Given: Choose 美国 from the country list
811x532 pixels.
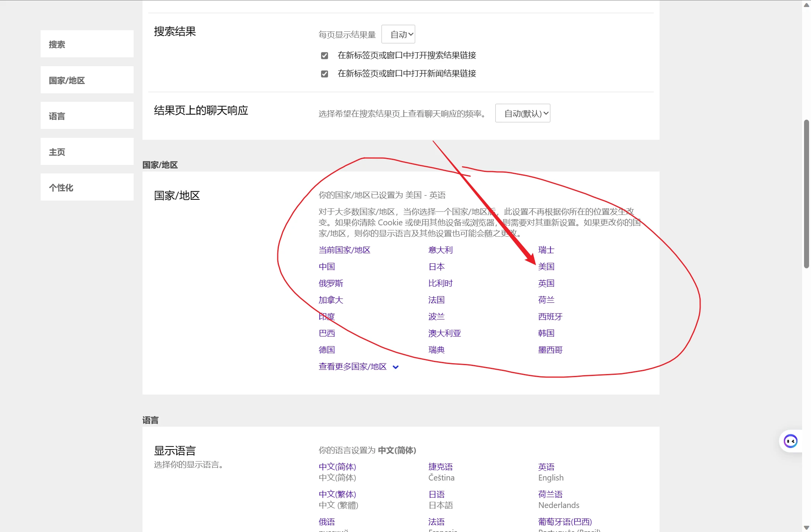Looking at the screenshot, I should [x=546, y=267].
